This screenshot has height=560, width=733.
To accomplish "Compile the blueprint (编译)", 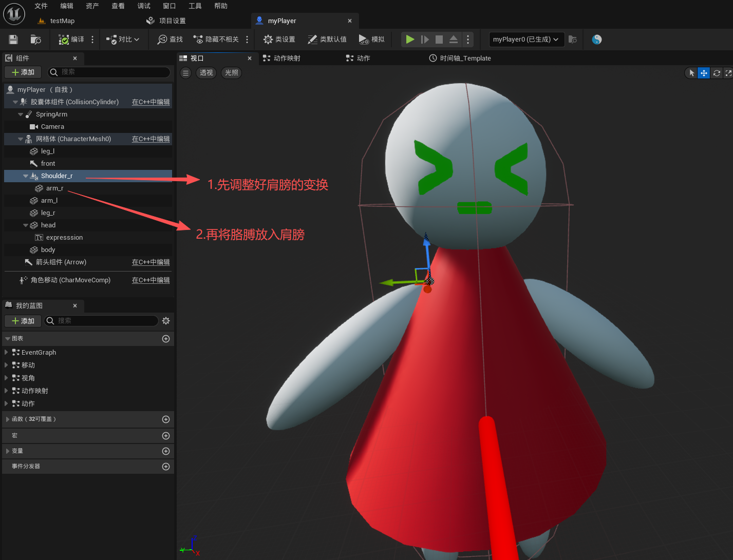I will pyautogui.click(x=71, y=40).
